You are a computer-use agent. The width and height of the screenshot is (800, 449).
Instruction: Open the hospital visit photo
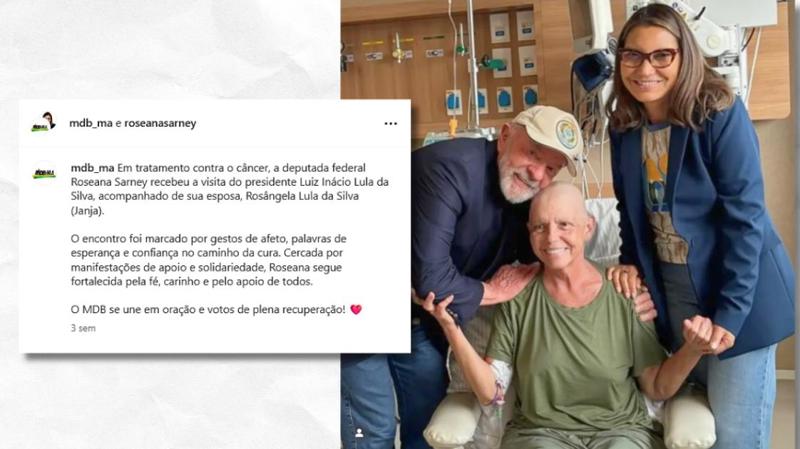click(x=570, y=224)
